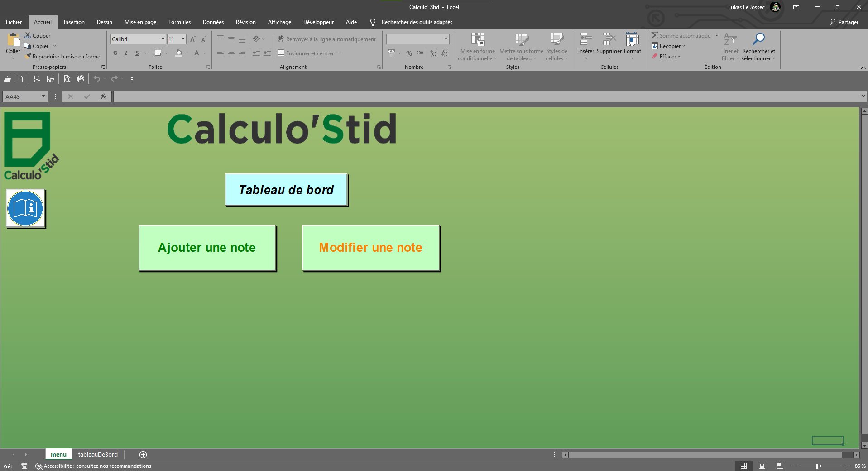This screenshot has width=868, height=471.
Task: Switch to page layout view
Action: click(762, 466)
